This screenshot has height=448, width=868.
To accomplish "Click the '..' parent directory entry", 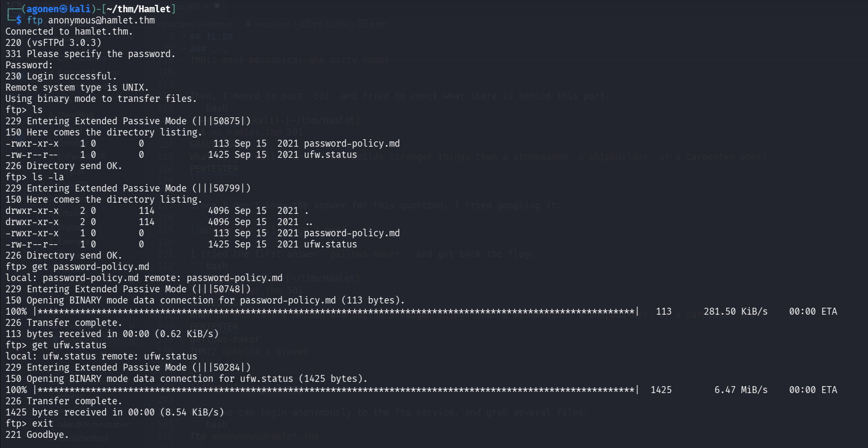I will (309, 222).
